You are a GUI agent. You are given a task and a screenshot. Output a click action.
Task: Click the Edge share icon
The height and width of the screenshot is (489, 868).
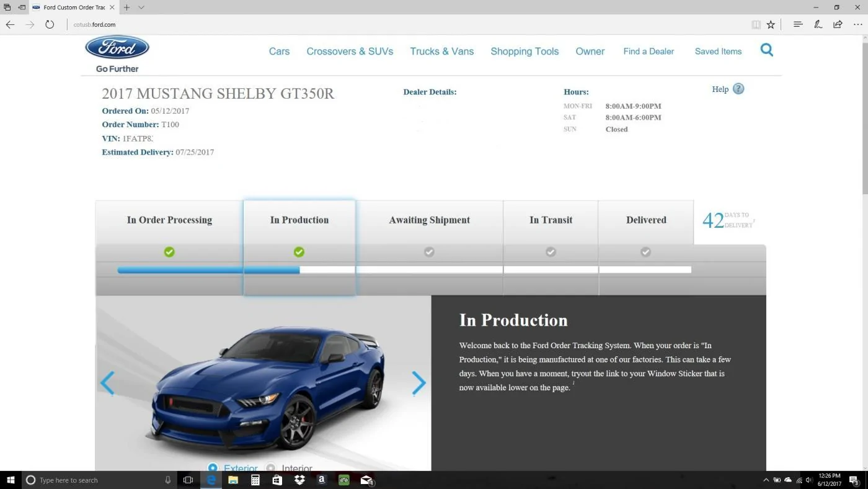coord(838,24)
